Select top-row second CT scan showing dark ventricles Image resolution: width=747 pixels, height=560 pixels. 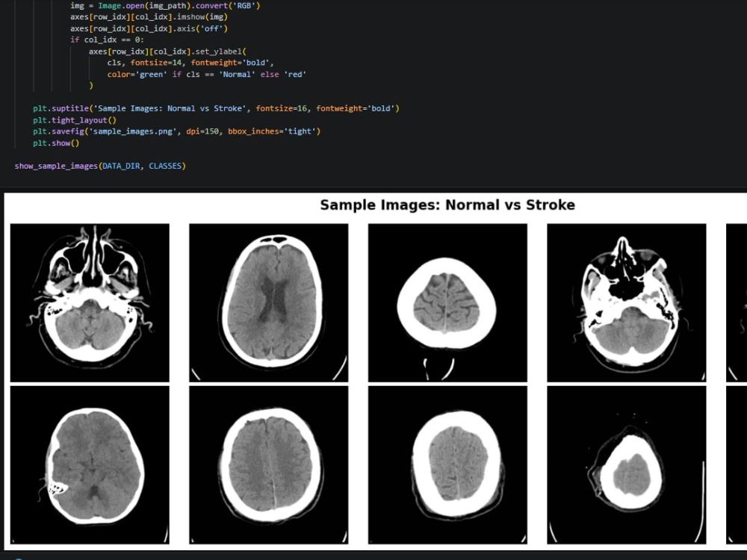(x=269, y=303)
